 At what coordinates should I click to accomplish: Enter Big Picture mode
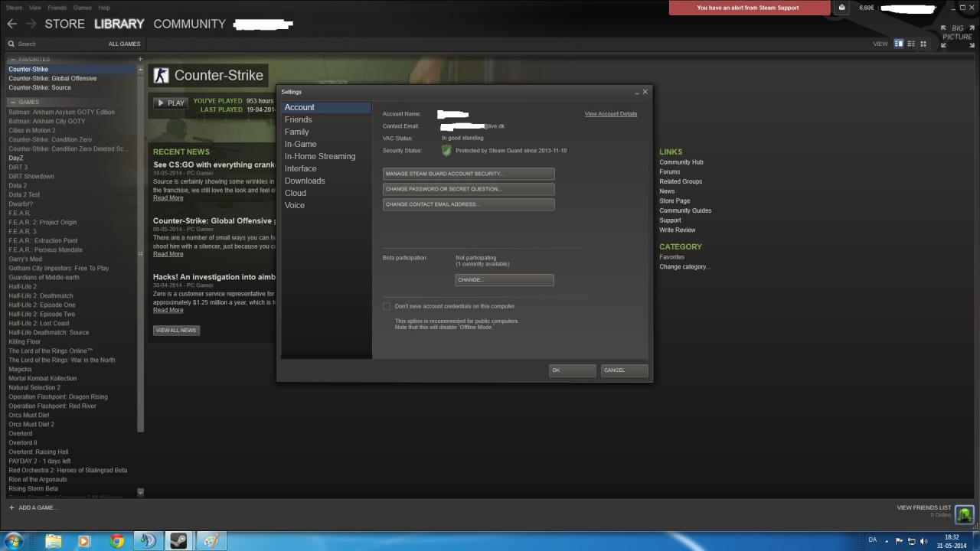pyautogui.click(x=957, y=35)
